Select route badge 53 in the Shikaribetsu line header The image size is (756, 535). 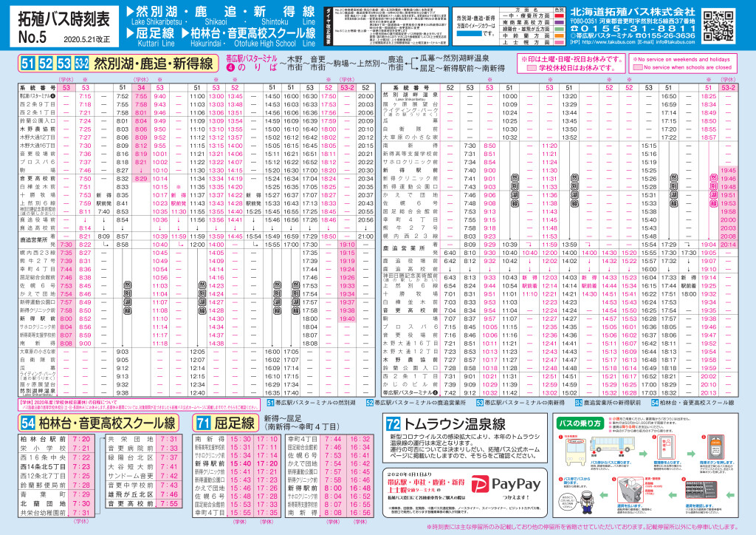(64, 64)
